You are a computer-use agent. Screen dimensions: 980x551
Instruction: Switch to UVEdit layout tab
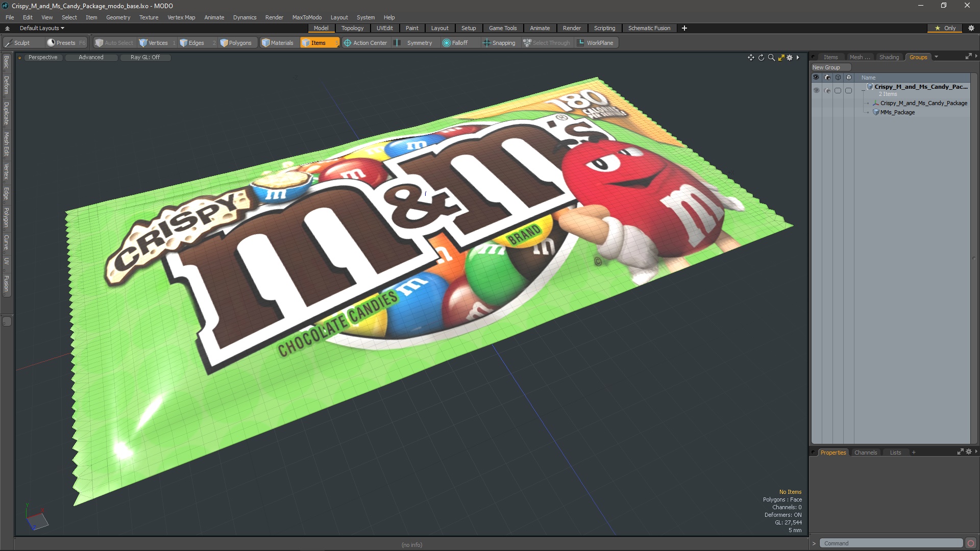[384, 28]
